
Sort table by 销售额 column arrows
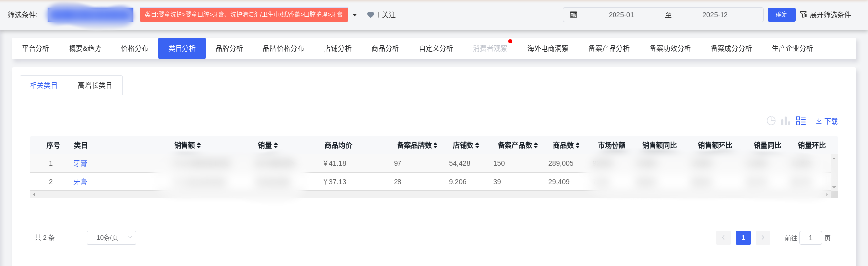[x=199, y=146]
